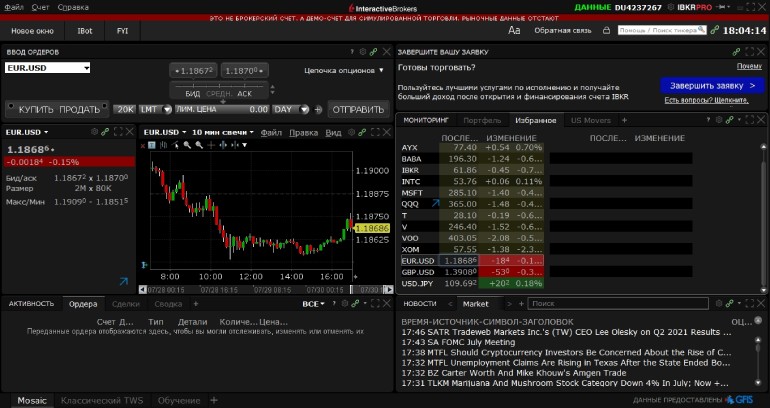Click Завершить заявку blue button
Image resolution: width=770 pixels, height=408 pixels.
point(713,85)
